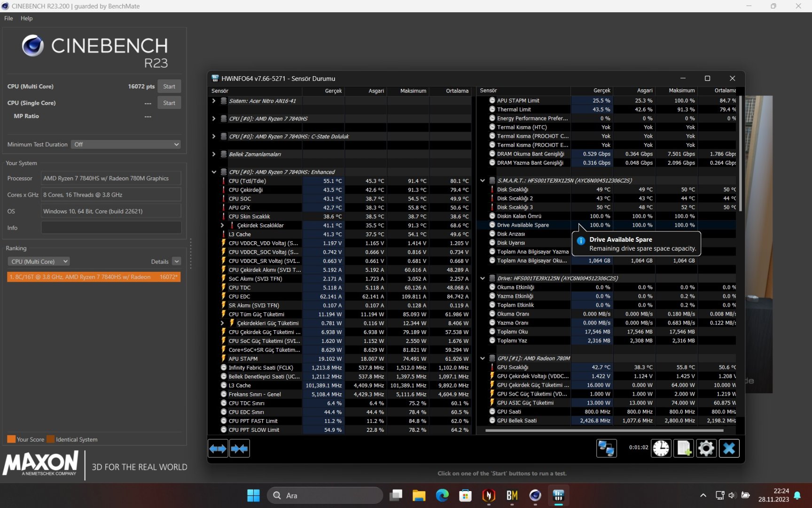
Task: Switch to Cinebench taskbar icon
Action: (535, 495)
